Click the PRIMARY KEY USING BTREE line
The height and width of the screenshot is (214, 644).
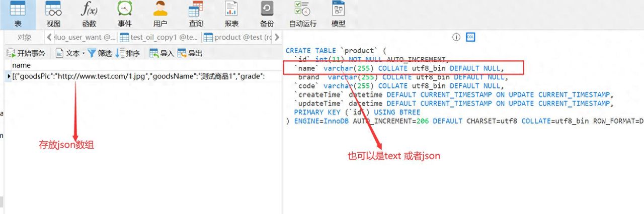(357, 112)
